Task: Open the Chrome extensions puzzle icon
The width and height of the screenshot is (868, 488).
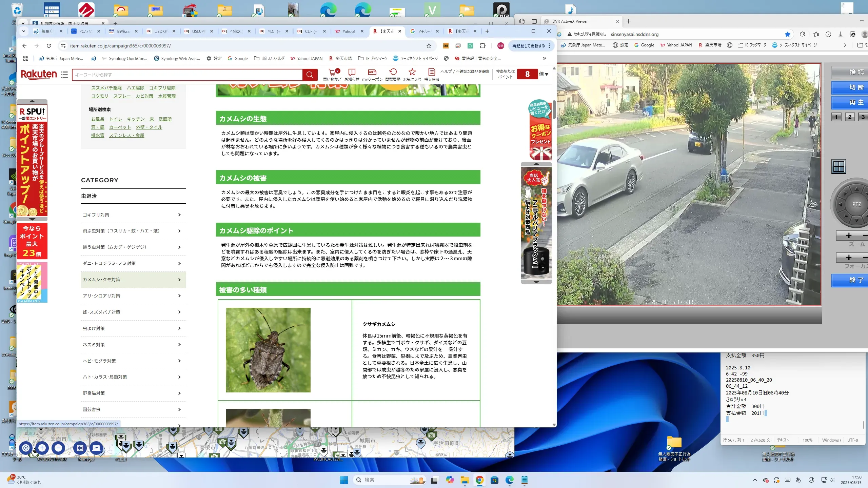Action: [482, 46]
